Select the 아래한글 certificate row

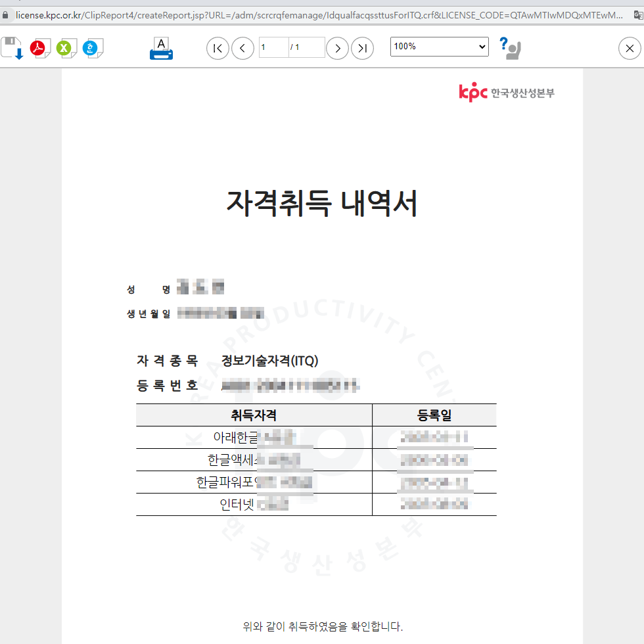[x=253, y=436]
